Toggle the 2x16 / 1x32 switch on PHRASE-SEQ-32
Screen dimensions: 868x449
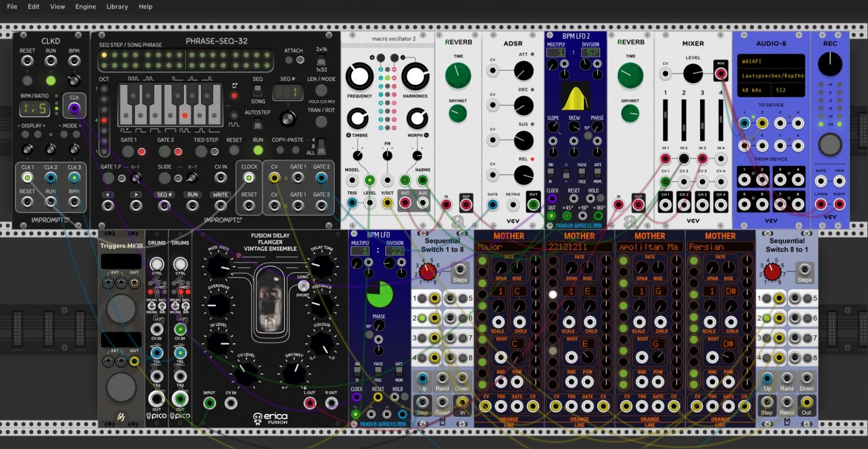coord(321,61)
